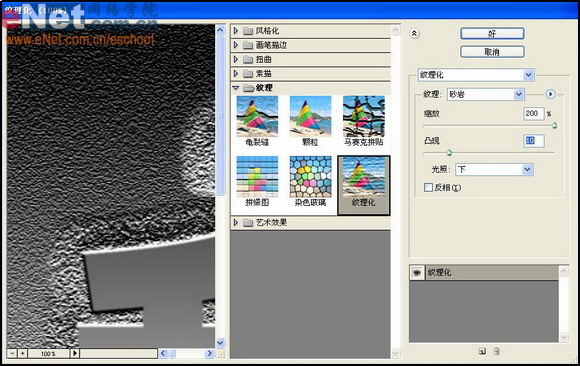Click the 凸现 relief slider handle
This screenshot has width=580, height=366.
[449, 152]
